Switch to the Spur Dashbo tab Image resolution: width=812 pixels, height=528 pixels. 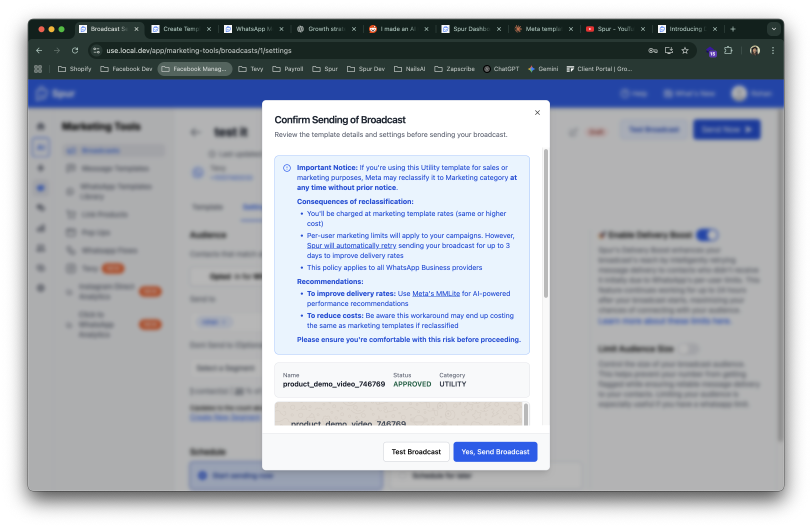(472, 29)
